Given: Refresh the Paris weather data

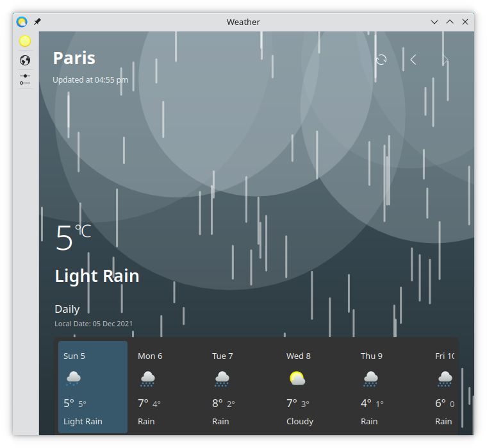Looking at the screenshot, I should pyautogui.click(x=381, y=60).
